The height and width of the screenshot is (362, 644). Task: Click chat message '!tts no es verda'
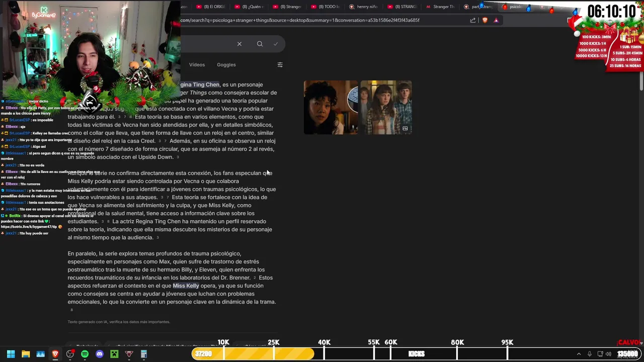click(32, 165)
